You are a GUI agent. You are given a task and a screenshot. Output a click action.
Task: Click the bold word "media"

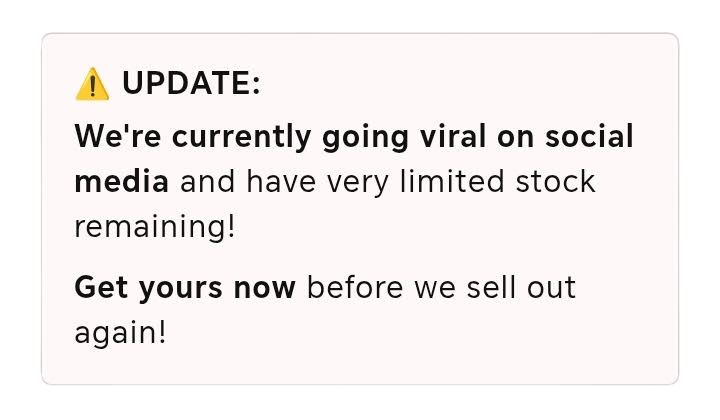[x=121, y=182]
